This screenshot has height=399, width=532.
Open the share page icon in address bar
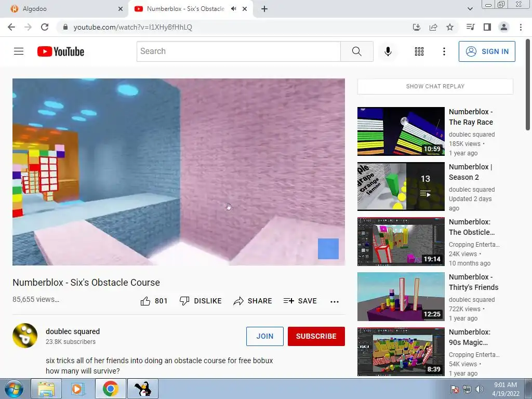433,27
